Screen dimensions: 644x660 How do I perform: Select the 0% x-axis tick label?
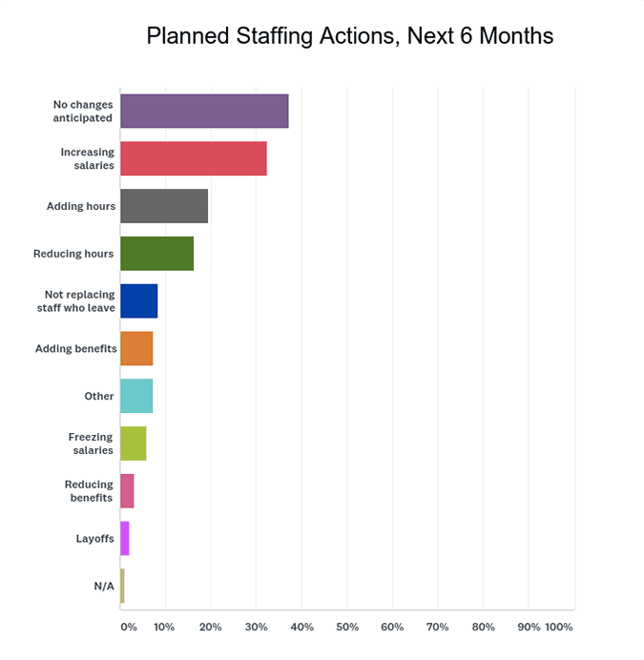click(x=128, y=627)
